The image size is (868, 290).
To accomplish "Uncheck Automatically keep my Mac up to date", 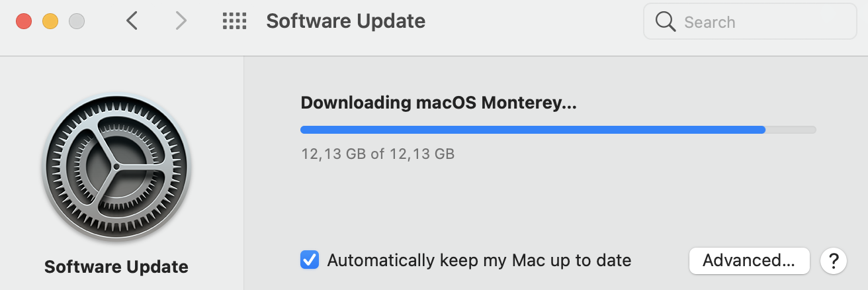I will point(309,260).
